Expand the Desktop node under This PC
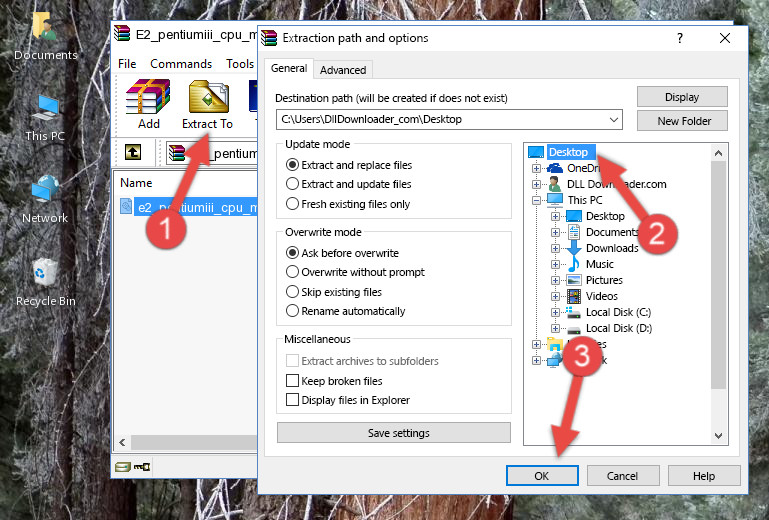The height and width of the screenshot is (520, 769). (x=555, y=216)
